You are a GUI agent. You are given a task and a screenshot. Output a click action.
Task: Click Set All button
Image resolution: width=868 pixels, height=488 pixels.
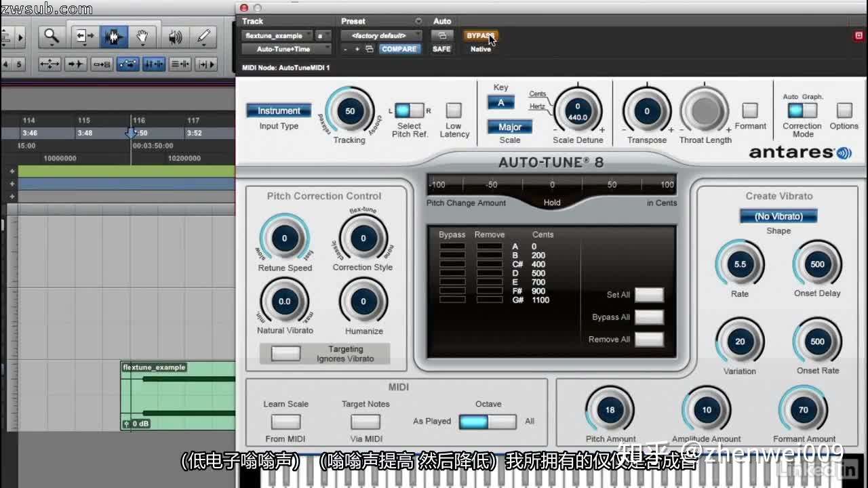pos(649,295)
